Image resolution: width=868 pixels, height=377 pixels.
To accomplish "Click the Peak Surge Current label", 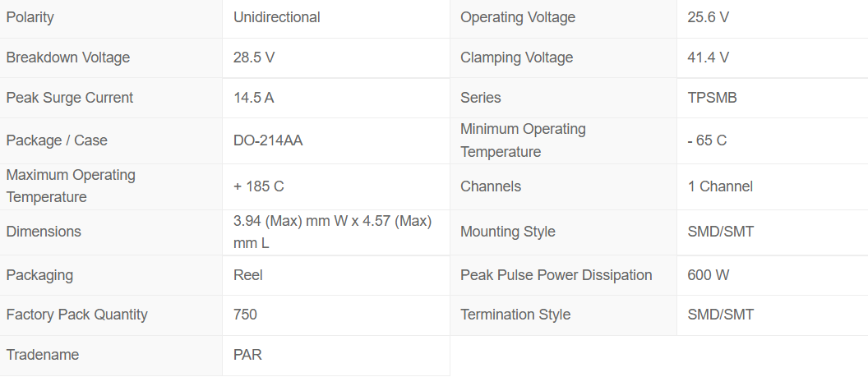I will (70, 98).
